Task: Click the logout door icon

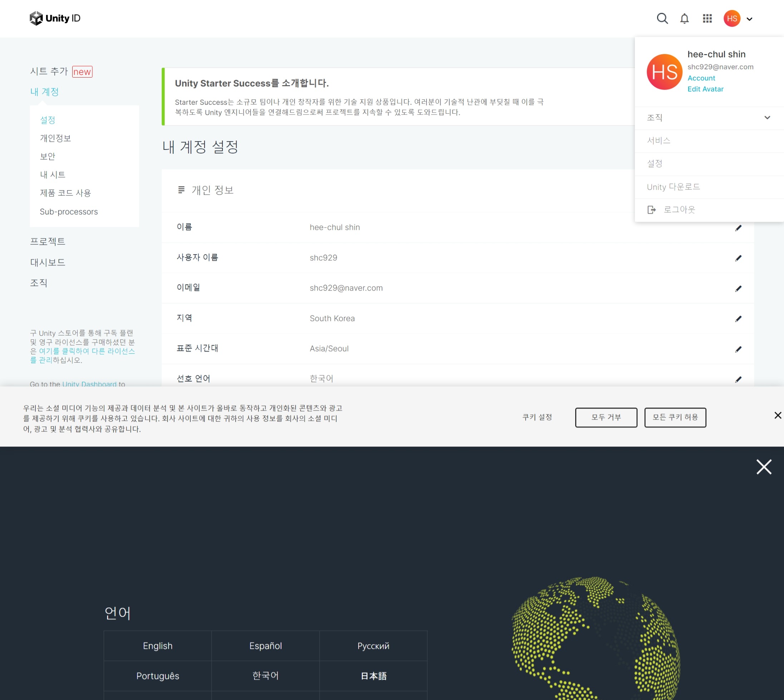Action: 651,209
